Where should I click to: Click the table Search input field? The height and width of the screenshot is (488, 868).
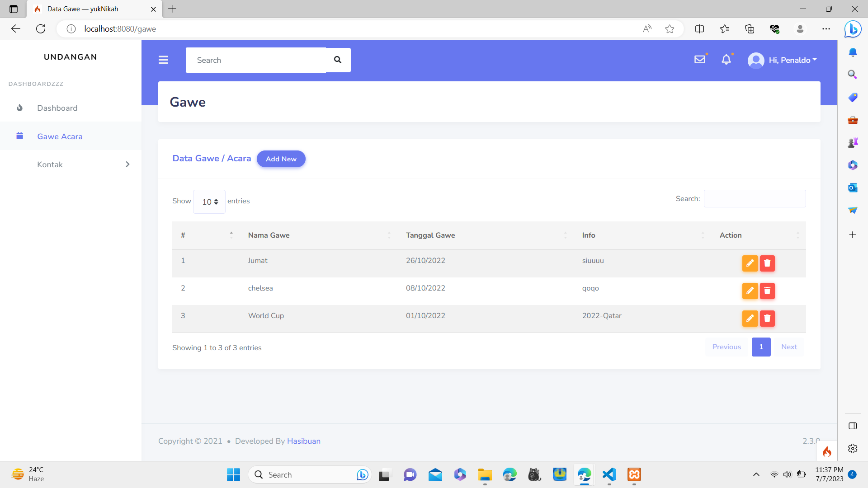point(754,198)
